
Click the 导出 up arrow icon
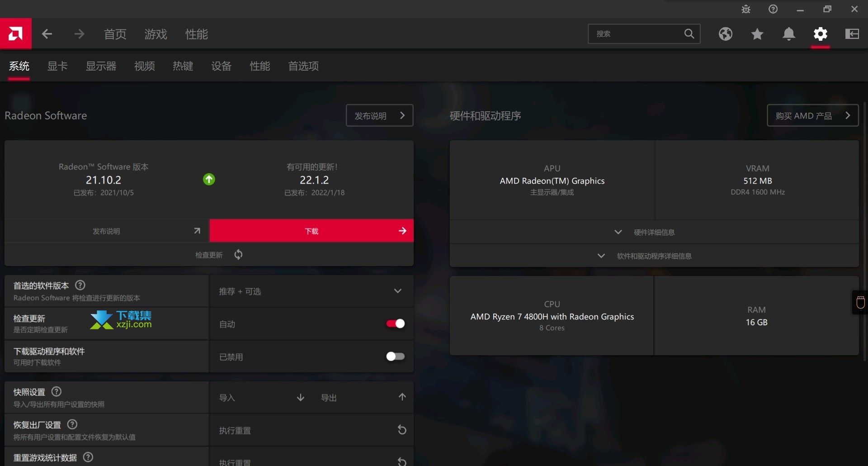click(402, 397)
